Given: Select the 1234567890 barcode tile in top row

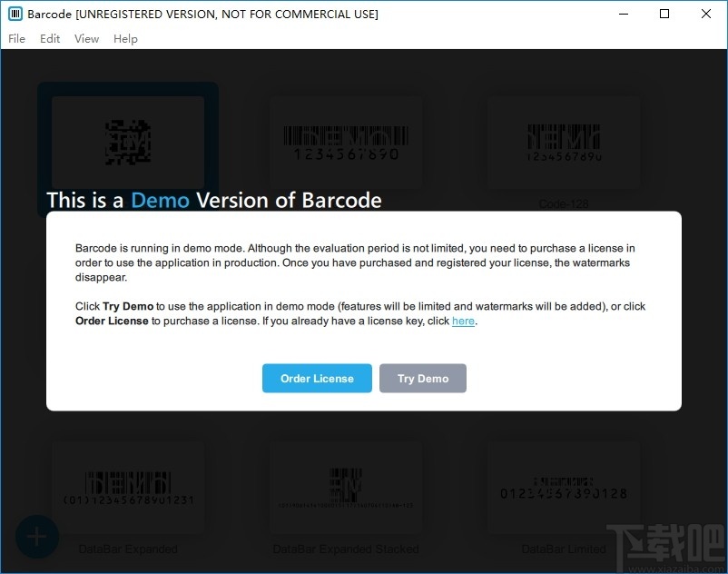Looking at the screenshot, I should 346,143.
